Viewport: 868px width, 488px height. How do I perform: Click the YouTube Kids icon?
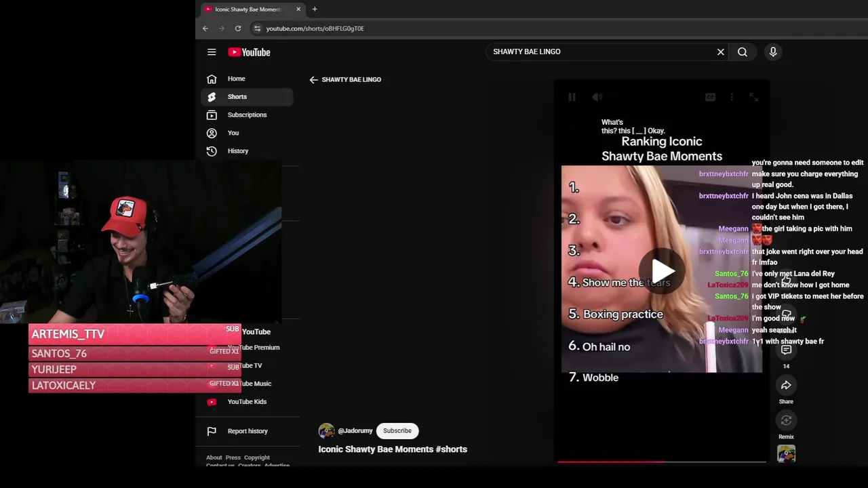[212, 402]
